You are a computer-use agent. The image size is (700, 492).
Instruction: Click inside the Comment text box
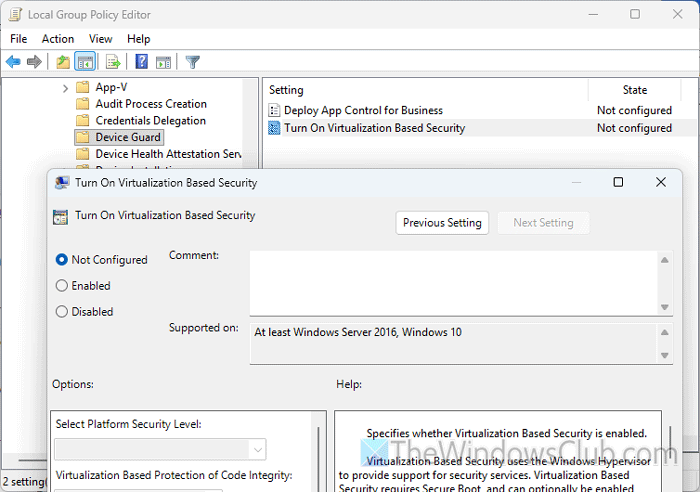pyautogui.click(x=454, y=283)
